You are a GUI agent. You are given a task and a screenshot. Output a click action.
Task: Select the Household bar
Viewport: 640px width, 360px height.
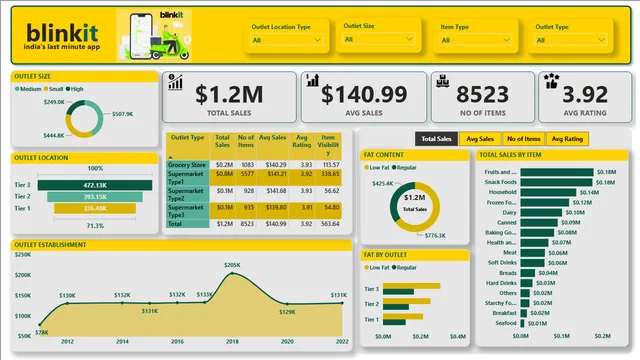548,192
